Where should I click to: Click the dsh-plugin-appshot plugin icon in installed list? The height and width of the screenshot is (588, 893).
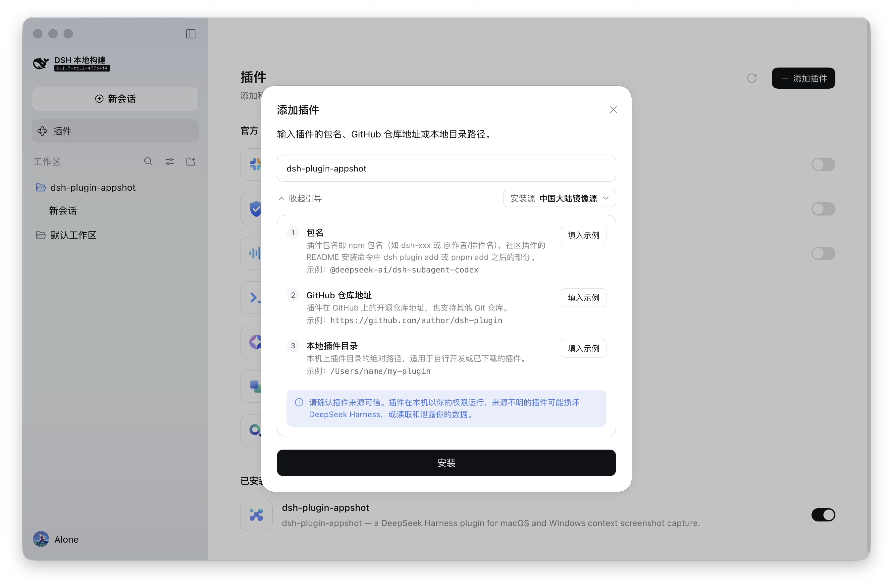click(256, 514)
